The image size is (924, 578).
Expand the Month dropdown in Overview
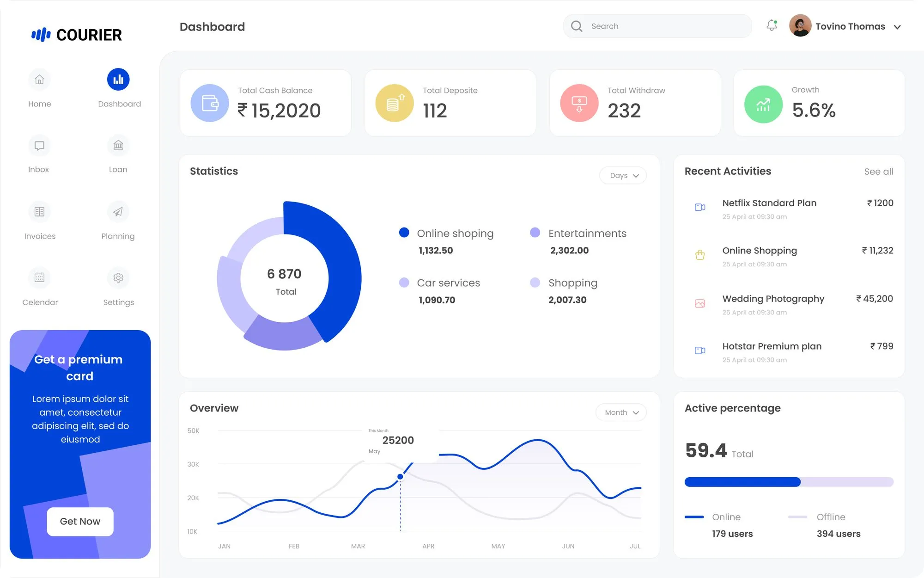(621, 412)
